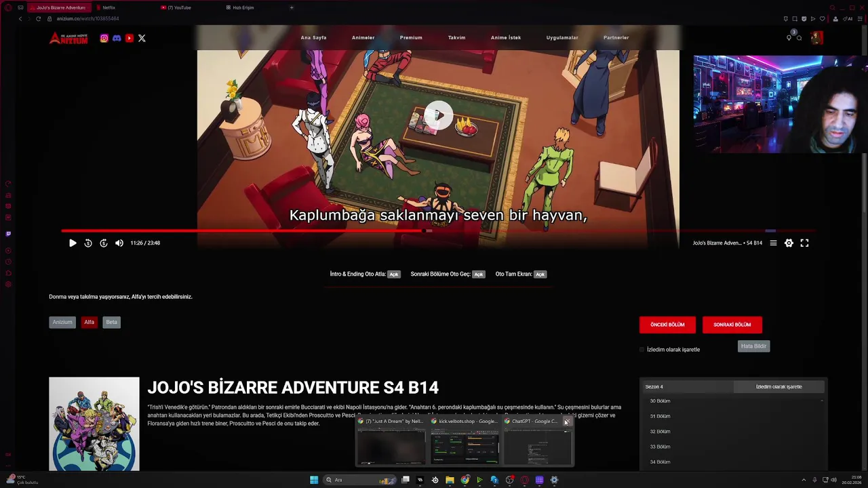Open the episode list icon in the player
Screen dimensions: 868x488
773,243
